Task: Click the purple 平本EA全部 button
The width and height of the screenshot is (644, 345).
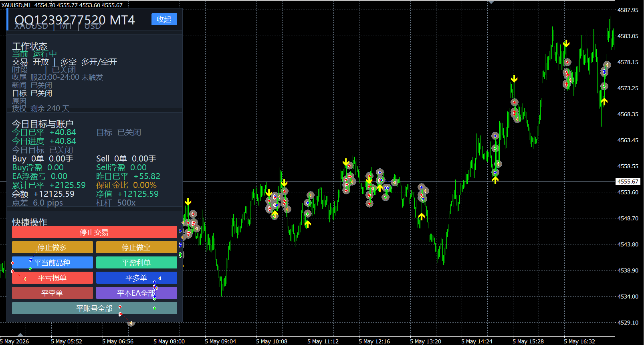Action: tap(137, 293)
